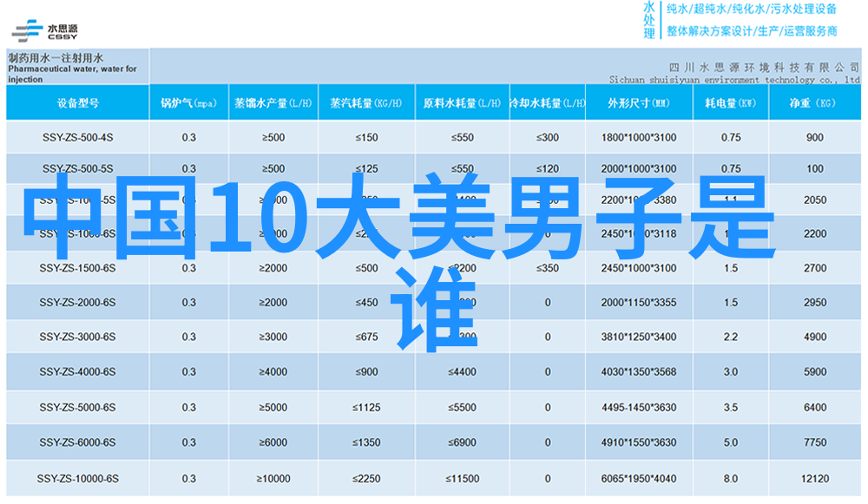Click dimension cell 4030*1350*3568
The height and width of the screenshot is (504, 868).
click(x=639, y=372)
